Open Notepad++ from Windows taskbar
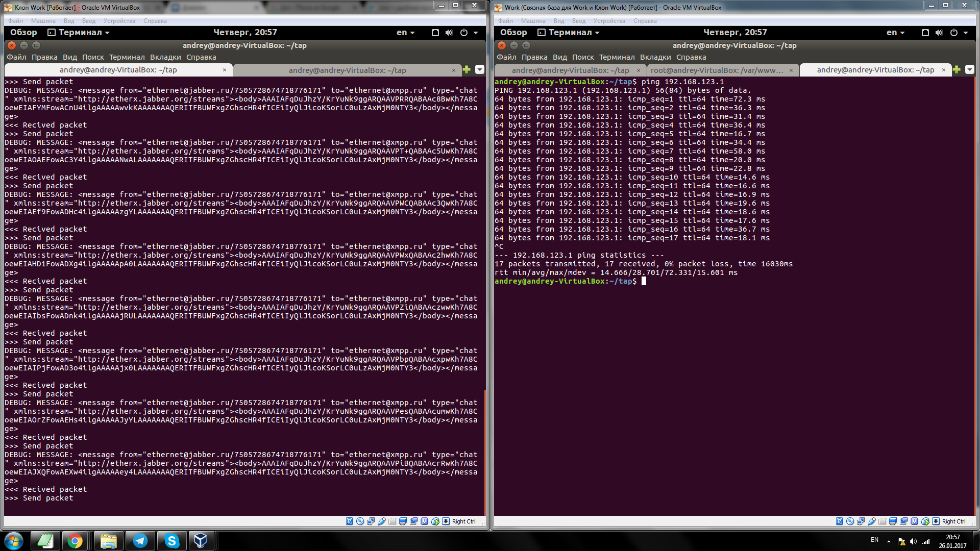This screenshot has width=980, height=551. [x=45, y=541]
